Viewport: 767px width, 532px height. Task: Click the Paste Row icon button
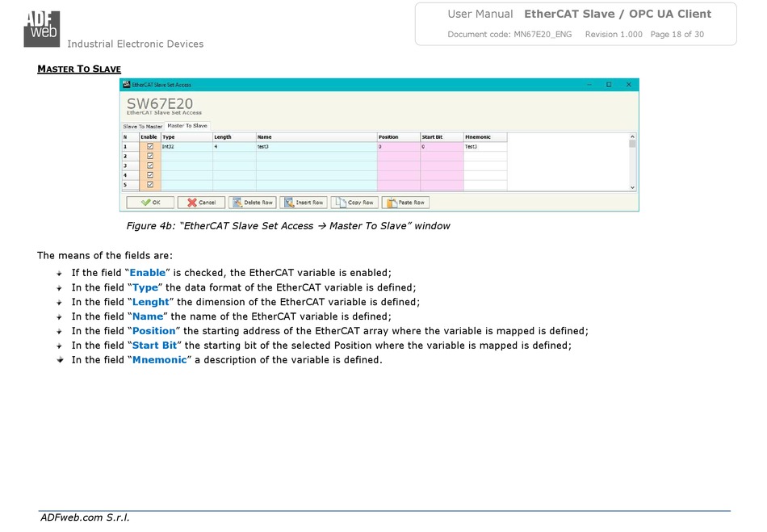click(x=405, y=203)
